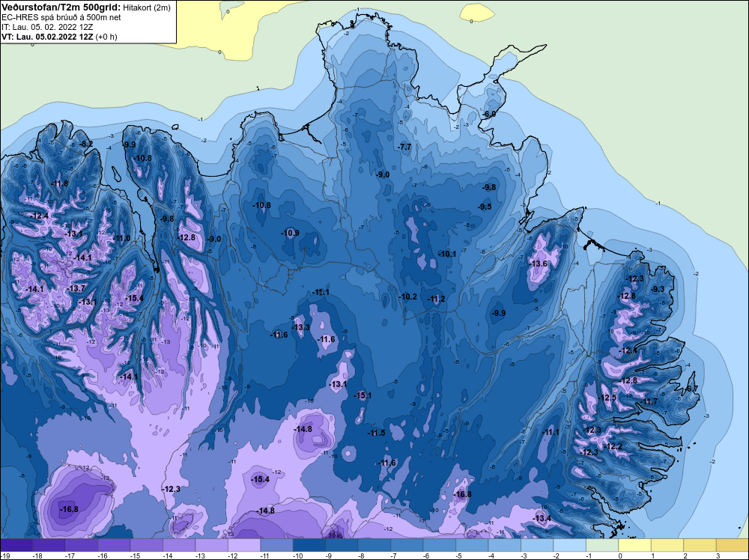Click the orange legend swatch labeled 3
The height and width of the screenshot is (560, 749).
point(733,546)
